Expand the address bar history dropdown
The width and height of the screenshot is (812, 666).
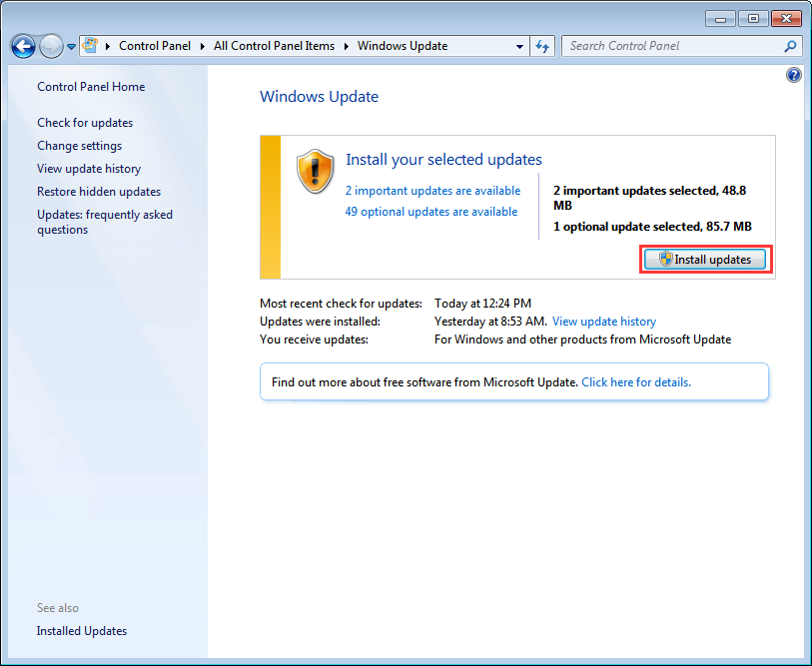coord(519,46)
